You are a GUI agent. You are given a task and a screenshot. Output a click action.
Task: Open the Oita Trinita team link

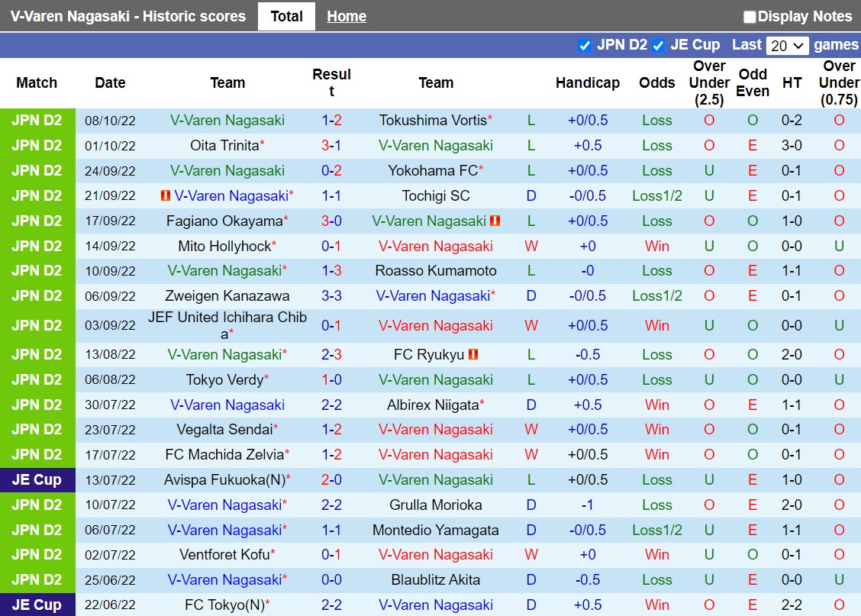224,145
